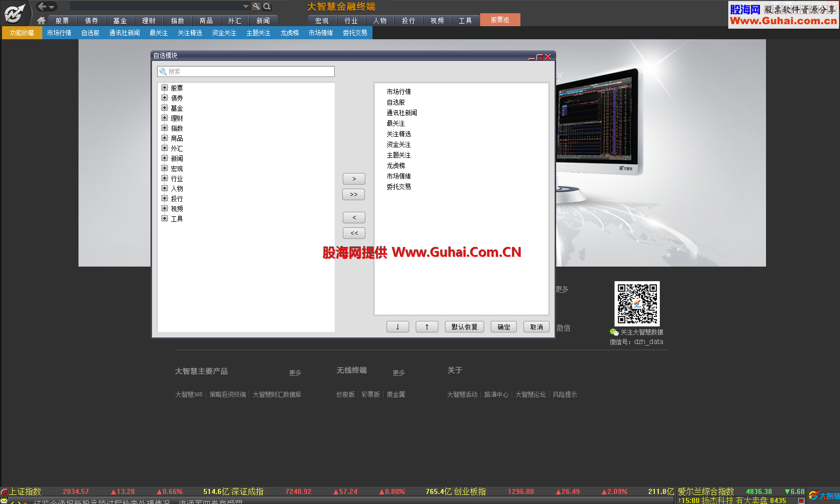Click the single < remove button
Viewport: 840px width, 504px height.
354,217
